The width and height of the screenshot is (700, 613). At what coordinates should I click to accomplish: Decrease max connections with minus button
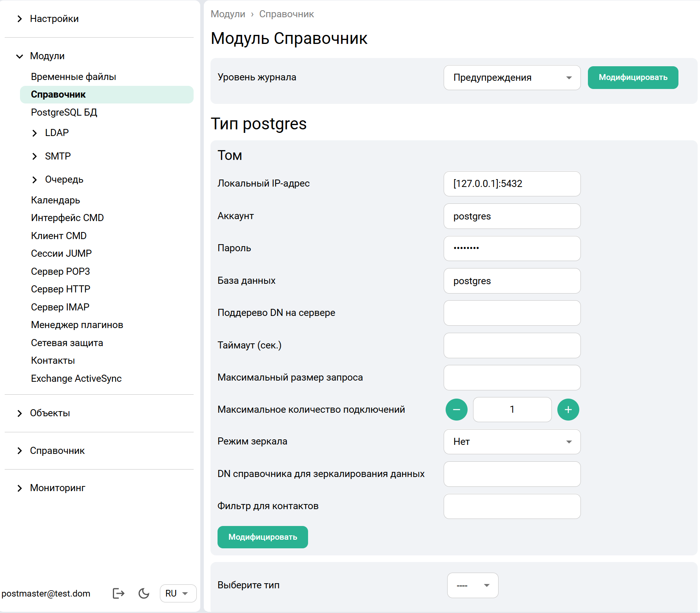coord(456,410)
